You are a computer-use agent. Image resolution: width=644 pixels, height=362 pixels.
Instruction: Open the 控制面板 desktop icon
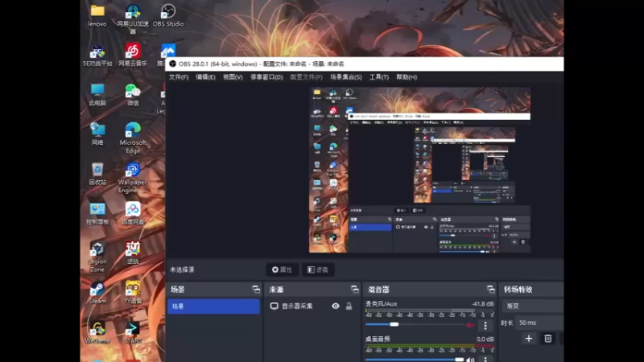[x=97, y=213]
